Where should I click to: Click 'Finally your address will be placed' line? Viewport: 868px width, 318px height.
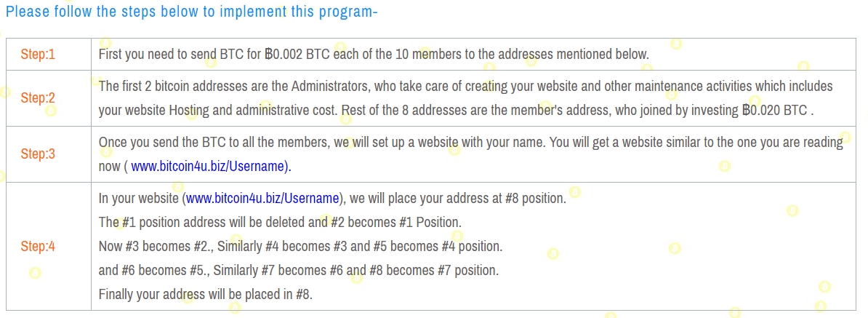[x=205, y=295]
